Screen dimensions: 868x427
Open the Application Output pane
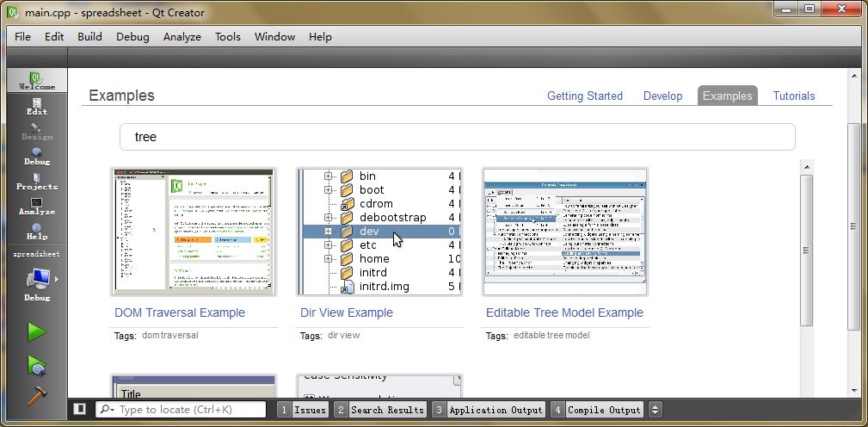coord(489,410)
